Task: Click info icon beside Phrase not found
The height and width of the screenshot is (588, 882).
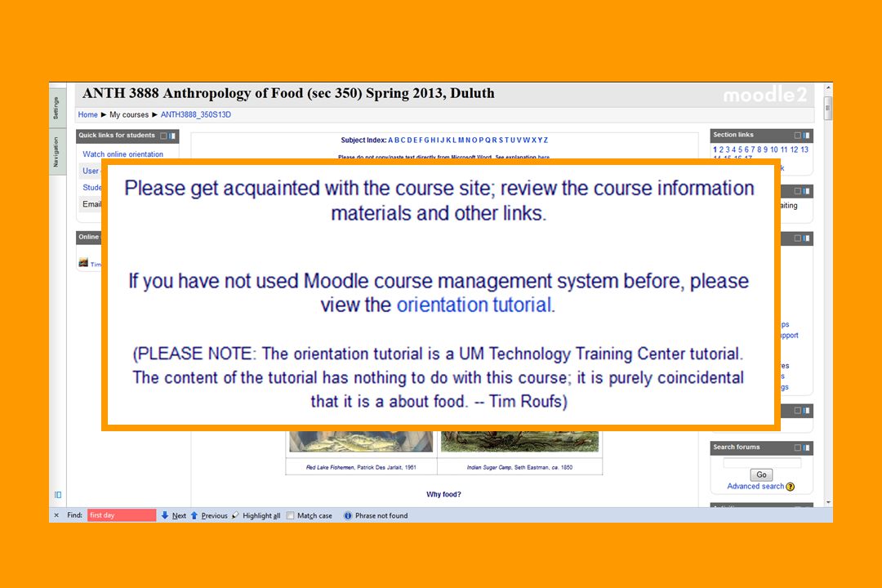Action: click(x=348, y=515)
